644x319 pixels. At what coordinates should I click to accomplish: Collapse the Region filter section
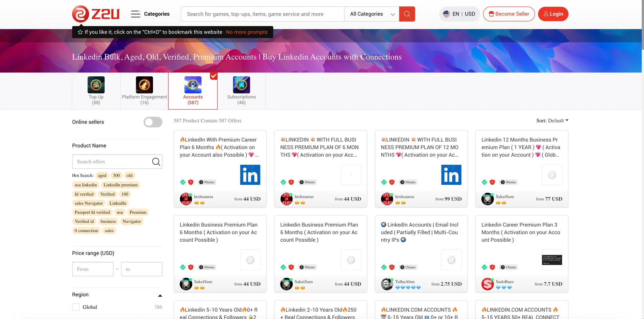click(160, 295)
